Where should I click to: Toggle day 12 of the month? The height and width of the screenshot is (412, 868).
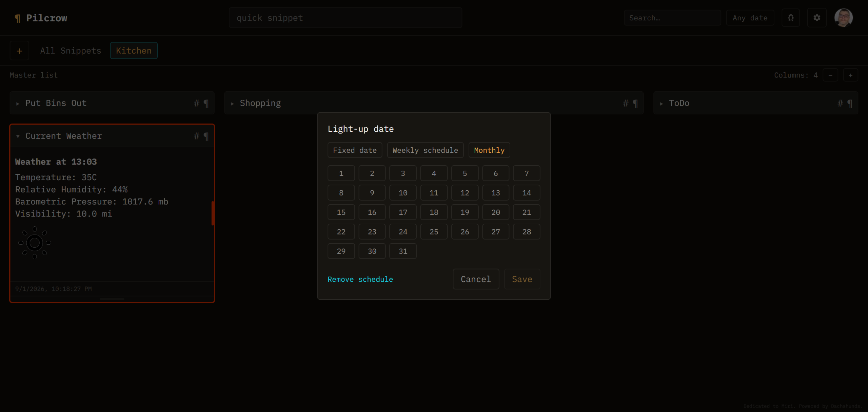tap(465, 193)
